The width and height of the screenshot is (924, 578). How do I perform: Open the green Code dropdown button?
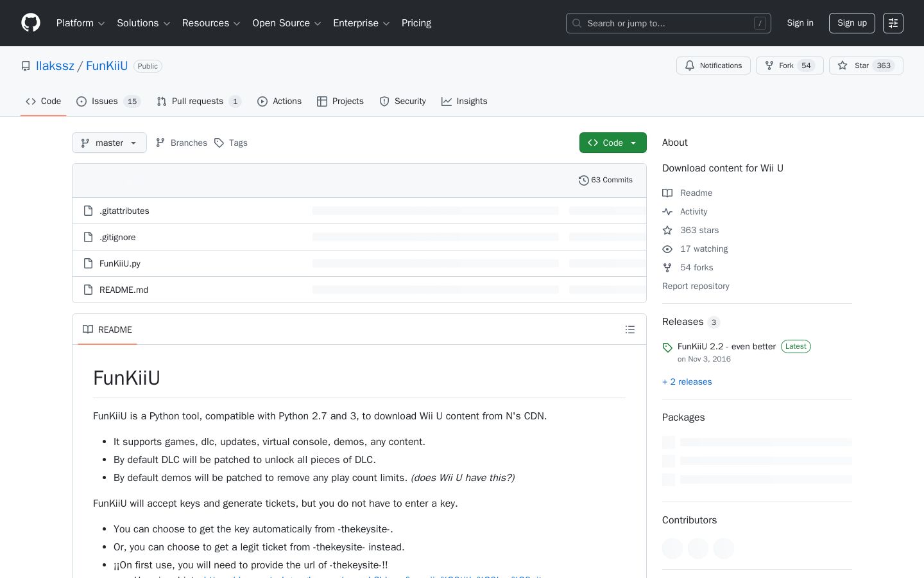click(x=613, y=143)
